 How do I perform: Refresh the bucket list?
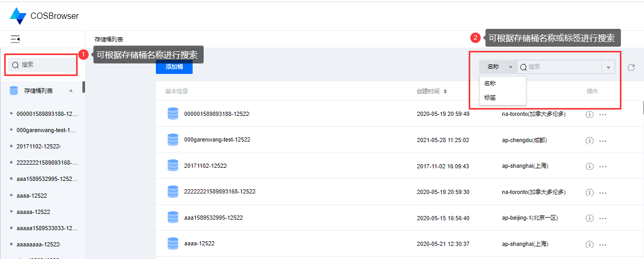pyautogui.click(x=631, y=67)
